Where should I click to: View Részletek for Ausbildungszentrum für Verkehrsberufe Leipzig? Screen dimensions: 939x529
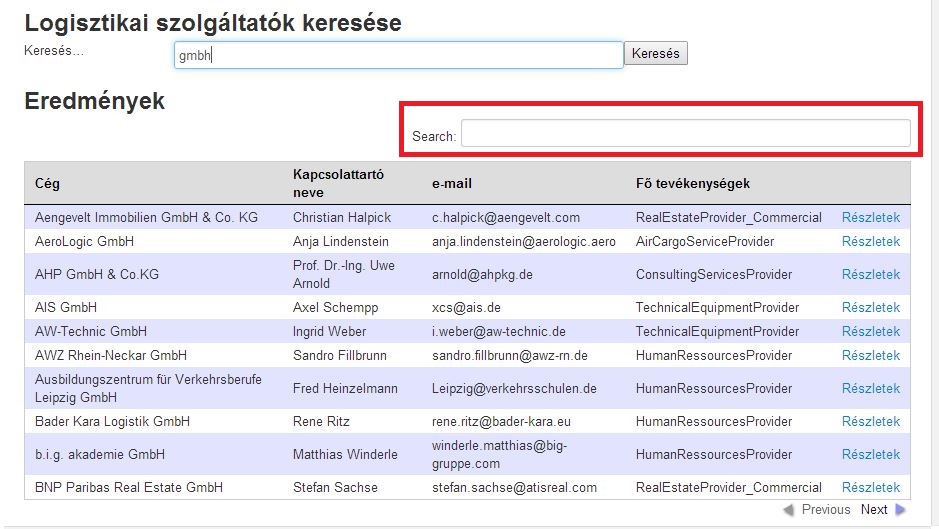(x=871, y=388)
